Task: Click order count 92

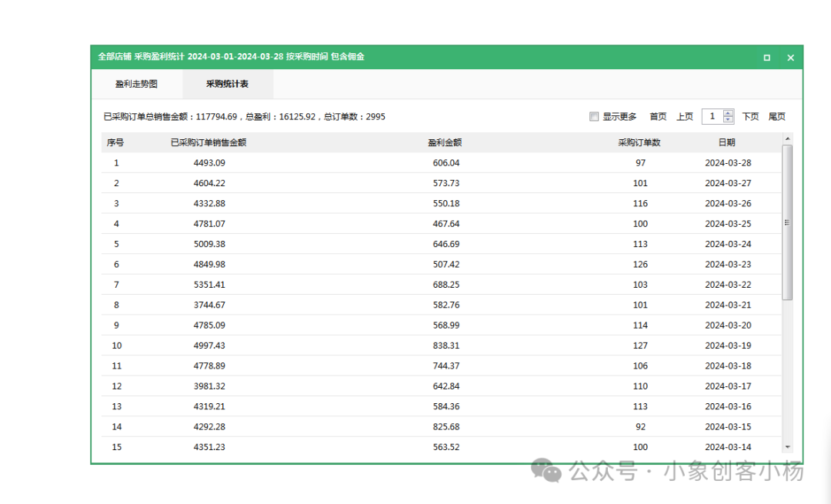Action: point(640,427)
